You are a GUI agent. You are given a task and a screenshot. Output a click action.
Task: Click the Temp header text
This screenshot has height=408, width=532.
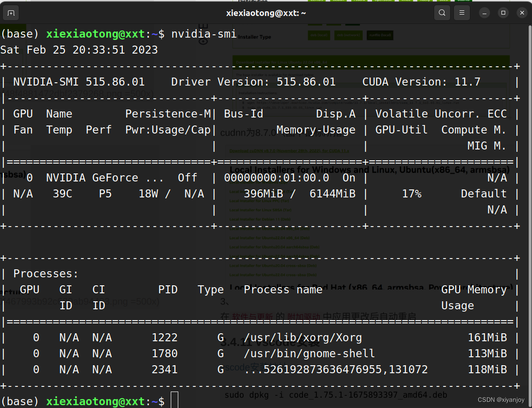59,130
